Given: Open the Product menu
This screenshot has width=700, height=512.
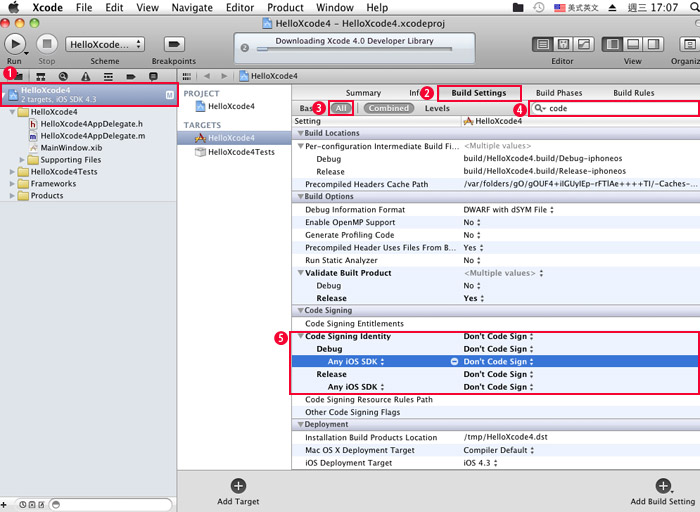Looking at the screenshot, I should pos(285,8).
